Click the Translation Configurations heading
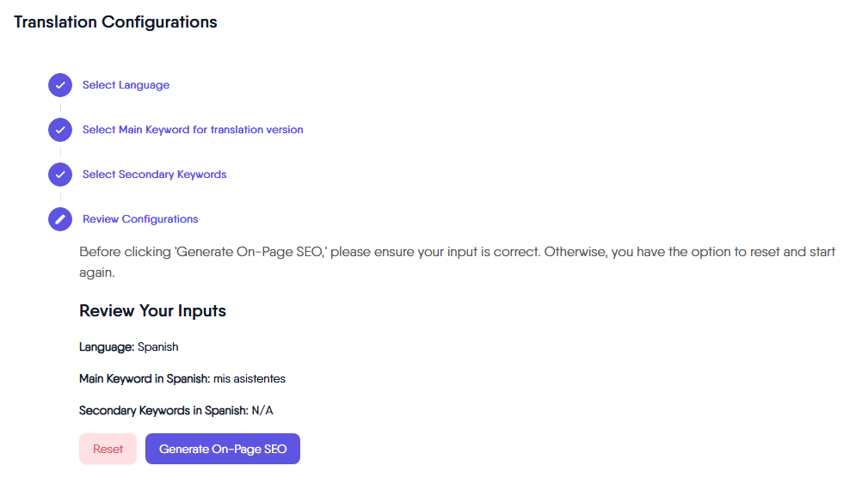The width and height of the screenshot is (868, 490). tap(115, 22)
